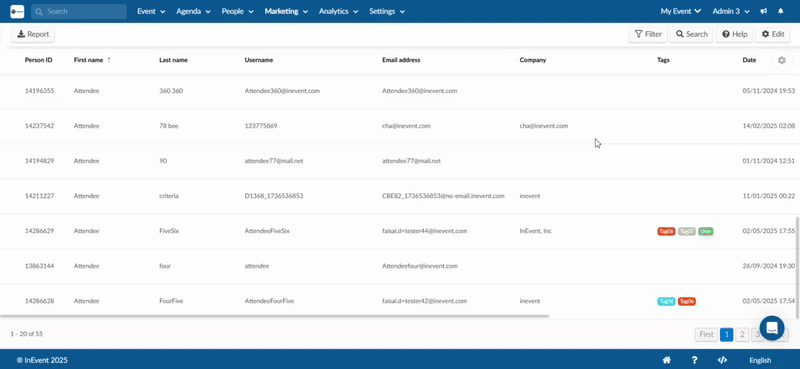Screen dimensions: 800x369
Task: Click the horizontal table scrollbar
Action: tap(274, 316)
